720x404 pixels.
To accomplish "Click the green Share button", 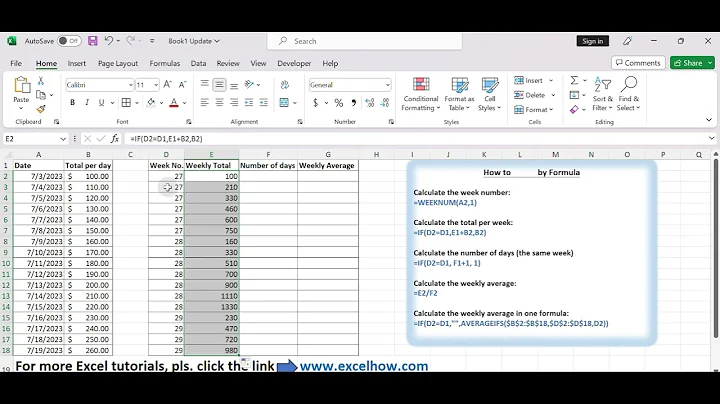I will click(688, 63).
